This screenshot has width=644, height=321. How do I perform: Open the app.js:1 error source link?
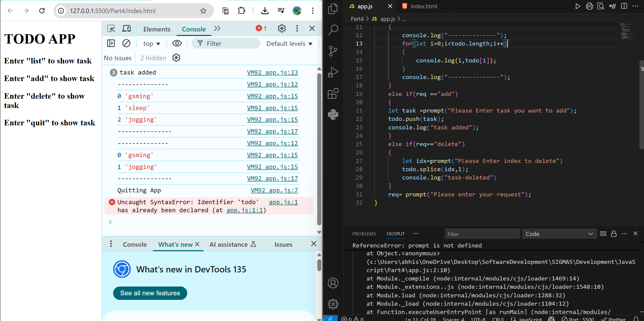click(x=283, y=202)
